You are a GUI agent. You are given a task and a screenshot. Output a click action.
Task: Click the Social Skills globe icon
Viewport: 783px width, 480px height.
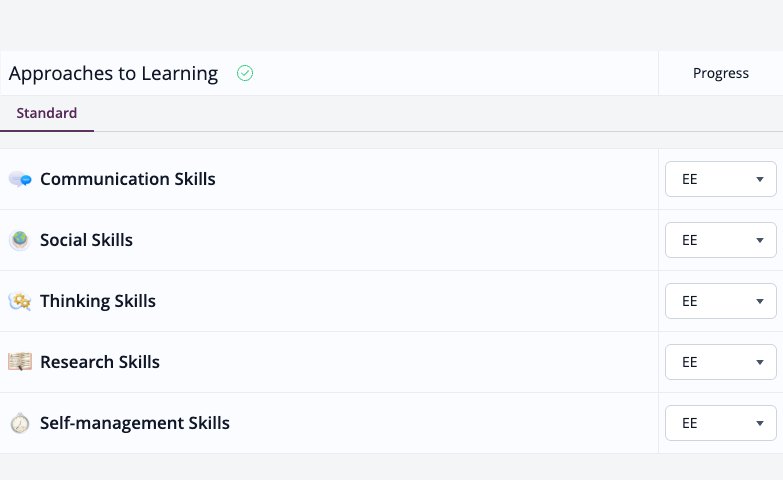coord(20,240)
